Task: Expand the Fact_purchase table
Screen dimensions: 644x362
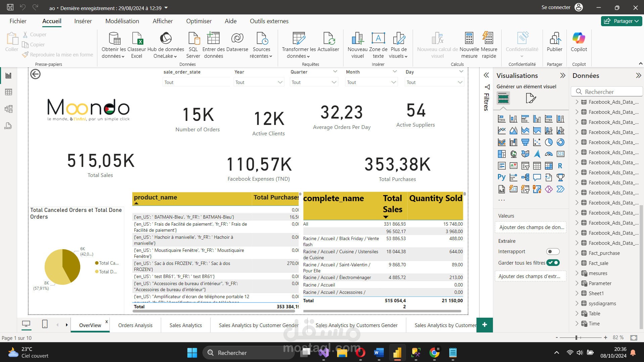Action: [x=577, y=253]
